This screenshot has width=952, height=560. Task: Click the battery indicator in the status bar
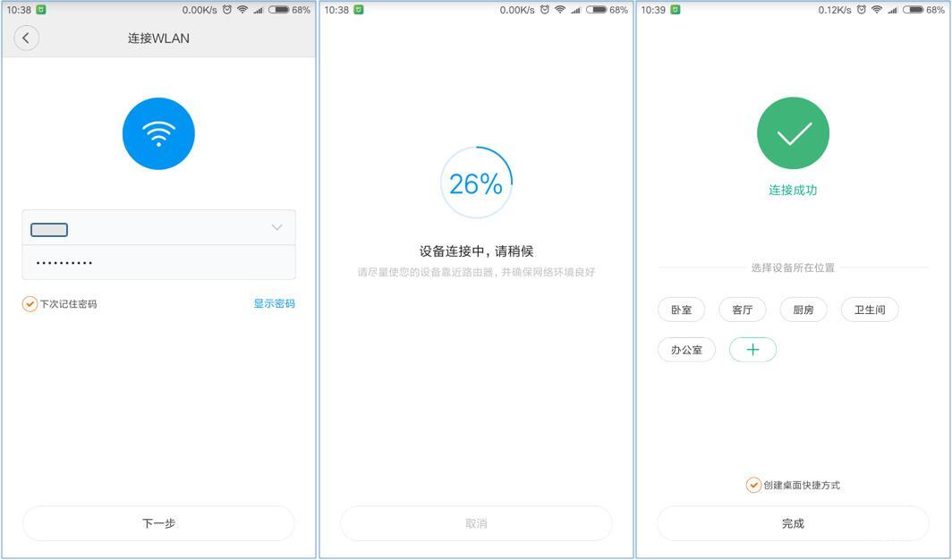tap(278, 10)
